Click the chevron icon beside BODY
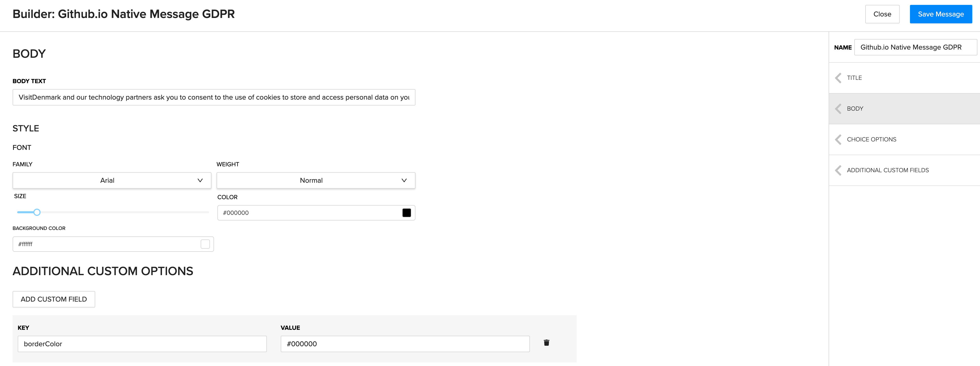This screenshot has width=980, height=366. [838, 109]
